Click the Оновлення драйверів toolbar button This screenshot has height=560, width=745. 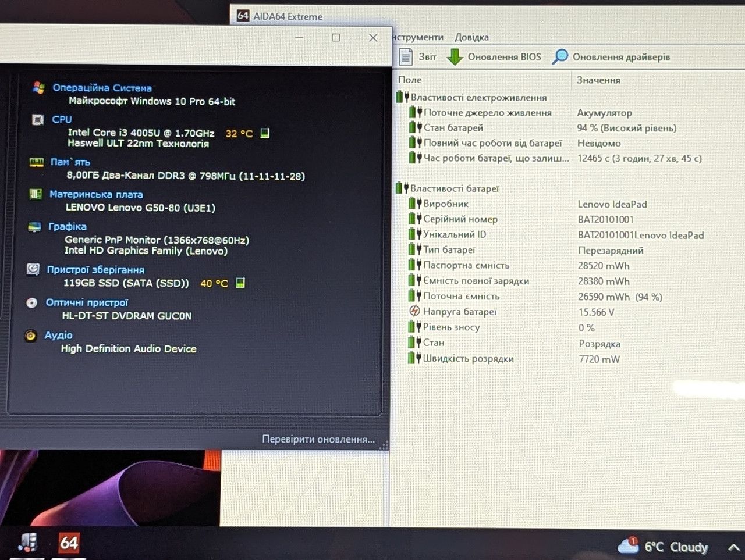coord(611,56)
